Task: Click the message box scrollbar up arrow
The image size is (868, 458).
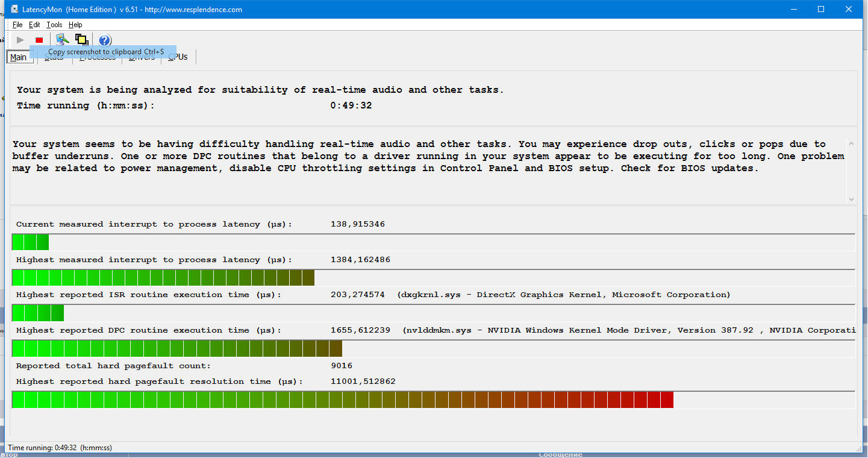Action: [x=851, y=143]
